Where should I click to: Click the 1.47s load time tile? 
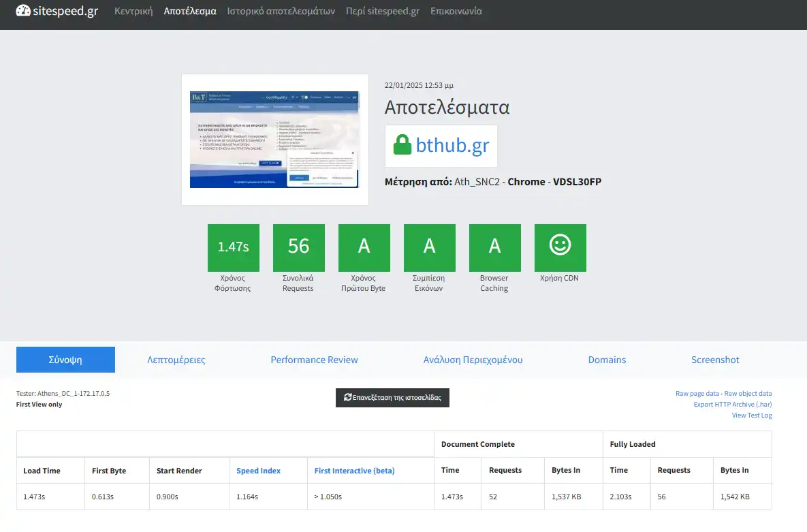(x=233, y=246)
